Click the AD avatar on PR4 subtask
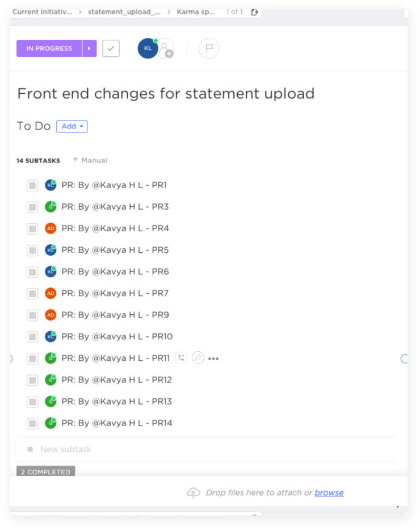Screen dimensions: 420x529 coord(51,228)
